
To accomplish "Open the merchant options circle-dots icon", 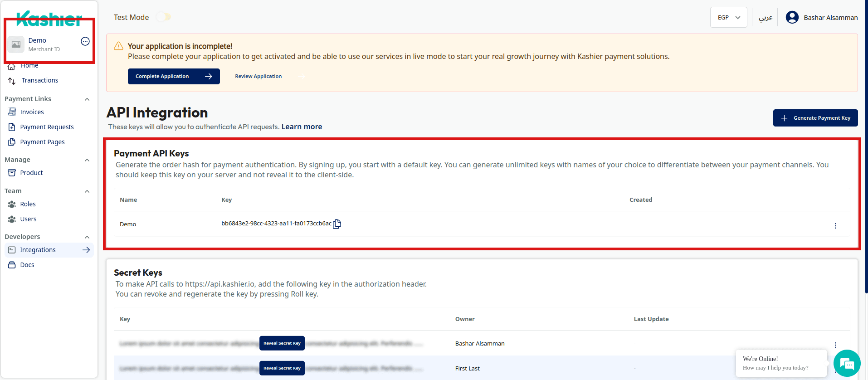I will click(85, 41).
